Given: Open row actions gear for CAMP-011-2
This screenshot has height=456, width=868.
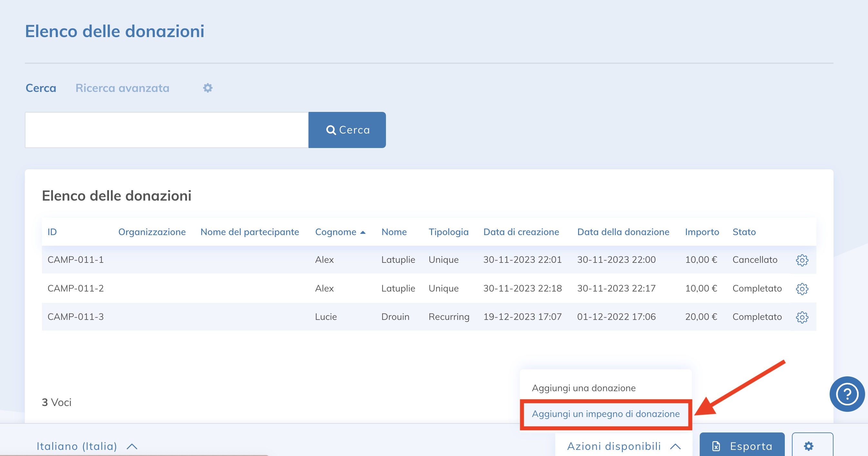Looking at the screenshot, I should 802,289.
